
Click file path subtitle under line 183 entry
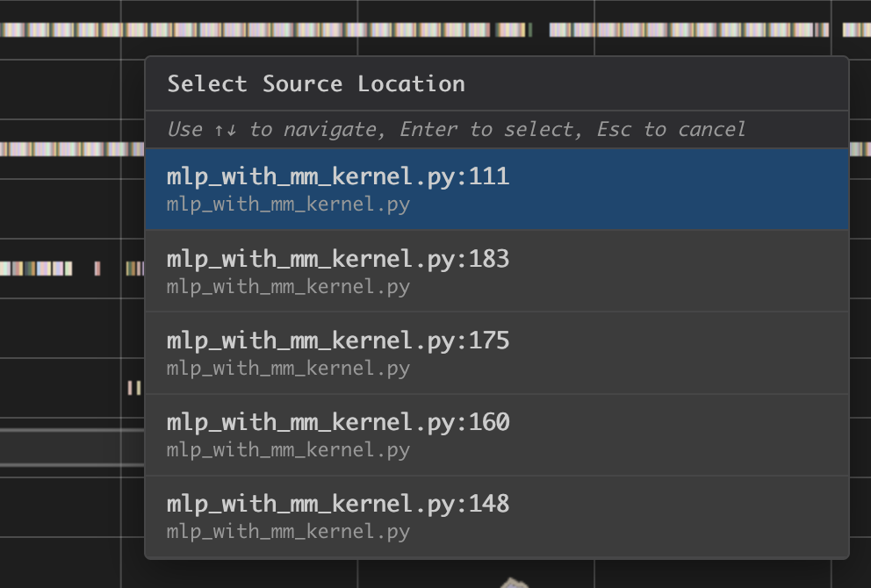(288, 287)
